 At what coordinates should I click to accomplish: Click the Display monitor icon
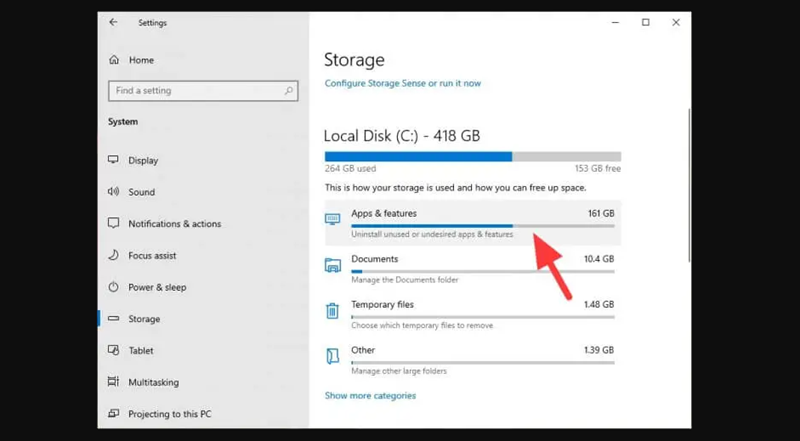point(114,160)
